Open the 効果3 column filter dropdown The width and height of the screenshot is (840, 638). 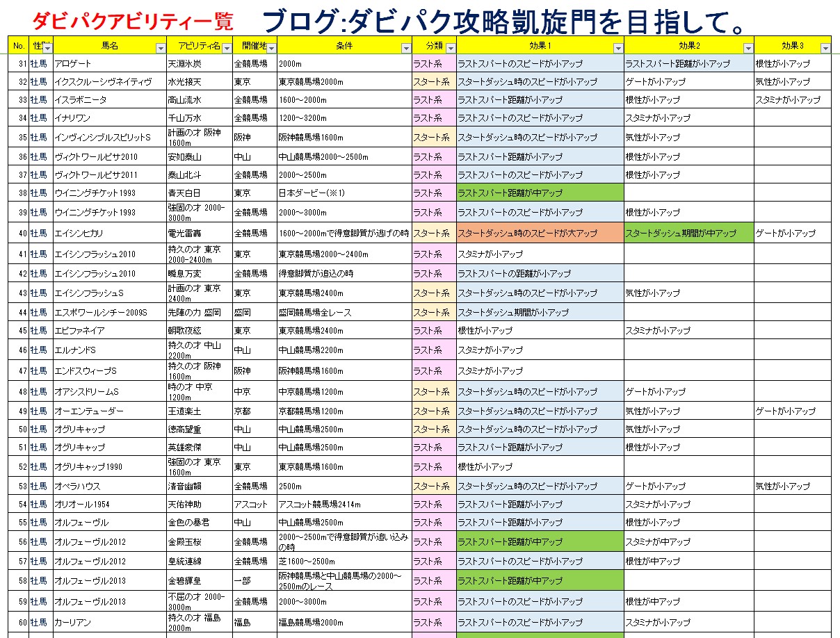(x=825, y=48)
